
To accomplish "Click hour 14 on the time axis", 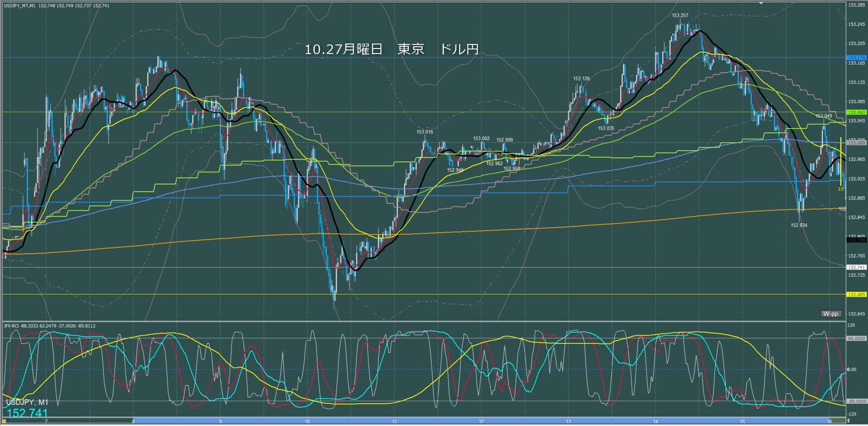I will (655, 421).
